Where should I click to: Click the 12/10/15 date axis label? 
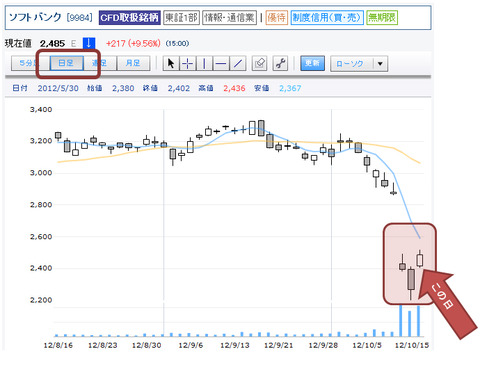click(412, 345)
